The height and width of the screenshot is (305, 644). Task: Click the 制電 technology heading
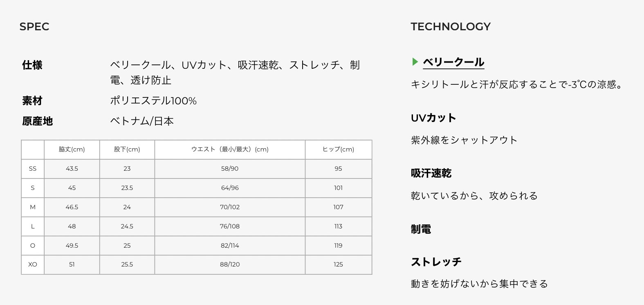421,229
